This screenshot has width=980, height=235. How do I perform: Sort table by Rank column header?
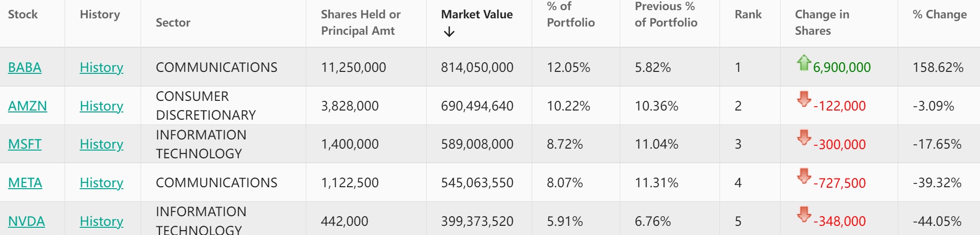tap(748, 14)
